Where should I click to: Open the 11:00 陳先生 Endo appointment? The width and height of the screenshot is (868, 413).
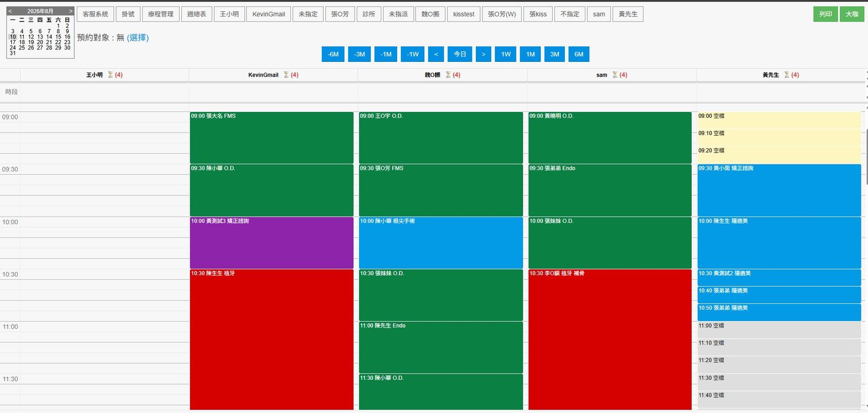click(441, 347)
